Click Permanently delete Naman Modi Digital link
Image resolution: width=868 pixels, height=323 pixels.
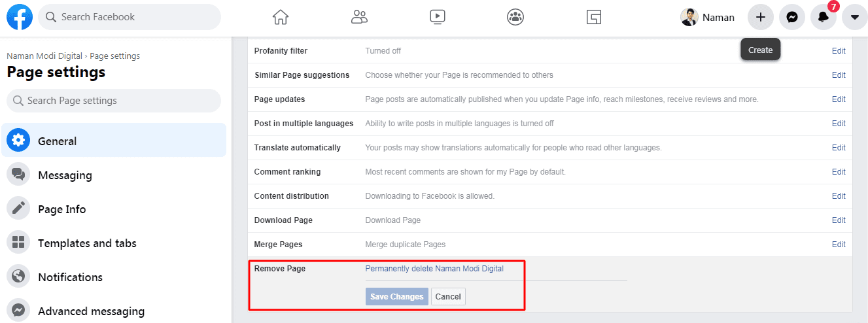pos(434,269)
